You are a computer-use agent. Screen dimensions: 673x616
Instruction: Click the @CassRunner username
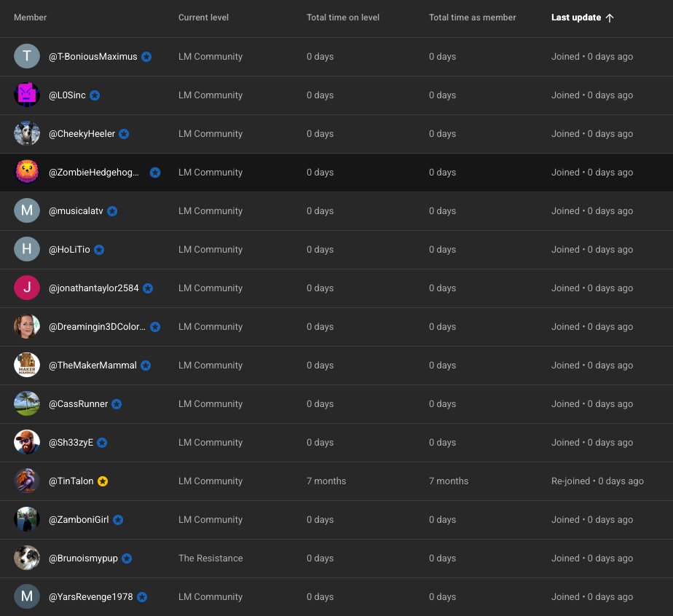(78, 404)
